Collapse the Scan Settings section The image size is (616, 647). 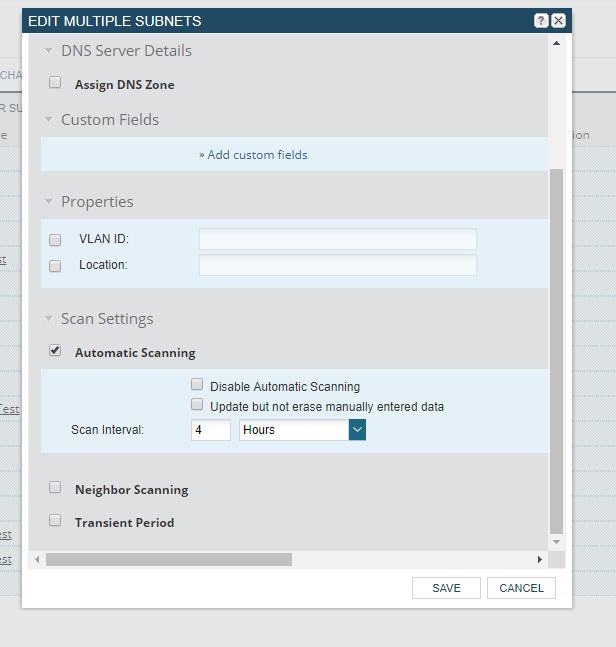point(49,319)
